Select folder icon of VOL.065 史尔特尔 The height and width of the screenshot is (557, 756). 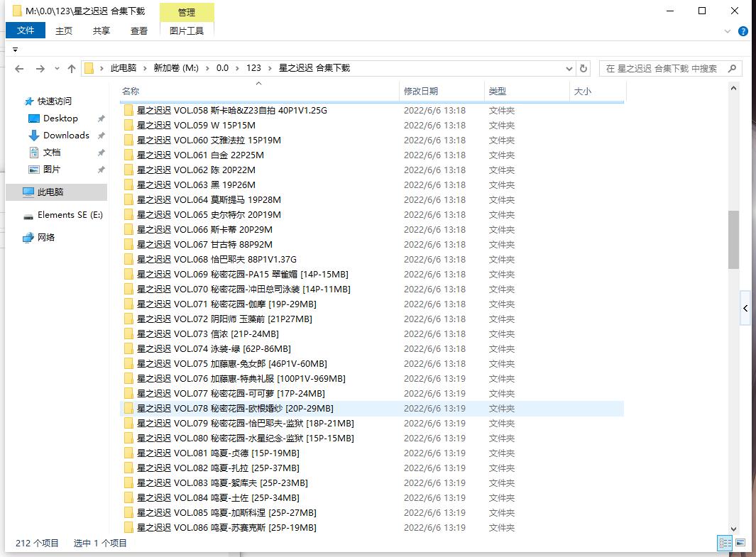128,215
